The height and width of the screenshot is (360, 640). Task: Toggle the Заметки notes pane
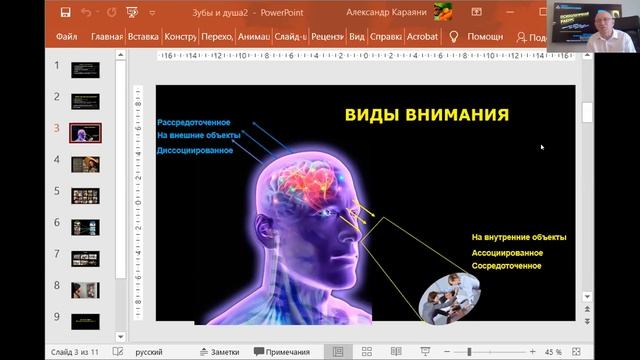coord(220,352)
